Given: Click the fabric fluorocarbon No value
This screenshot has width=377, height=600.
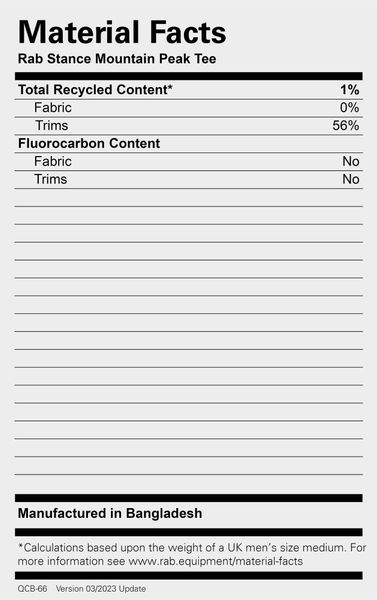Looking at the screenshot, I should tap(351, 161).
